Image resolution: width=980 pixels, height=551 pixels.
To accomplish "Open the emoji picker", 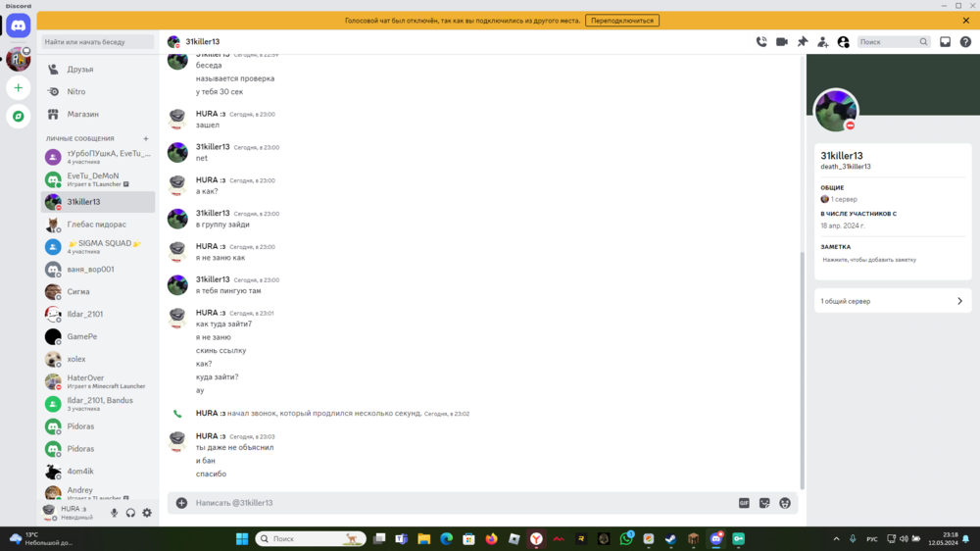I will (785, 503).
